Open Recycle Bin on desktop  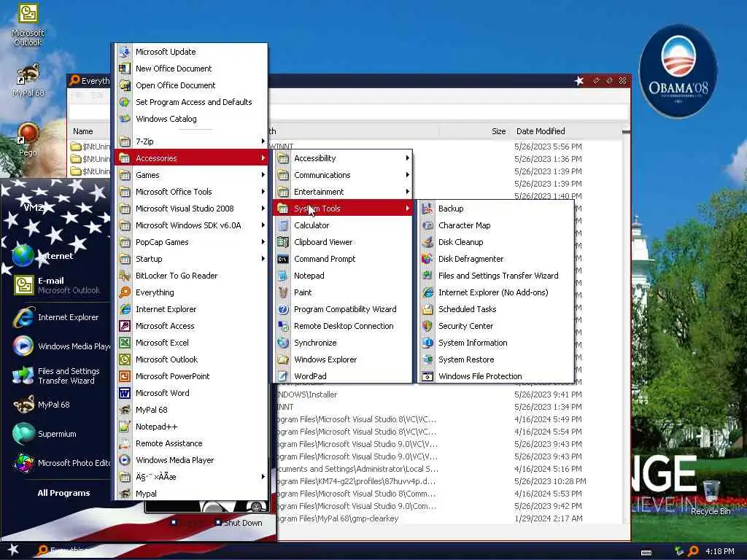(711, 498)
